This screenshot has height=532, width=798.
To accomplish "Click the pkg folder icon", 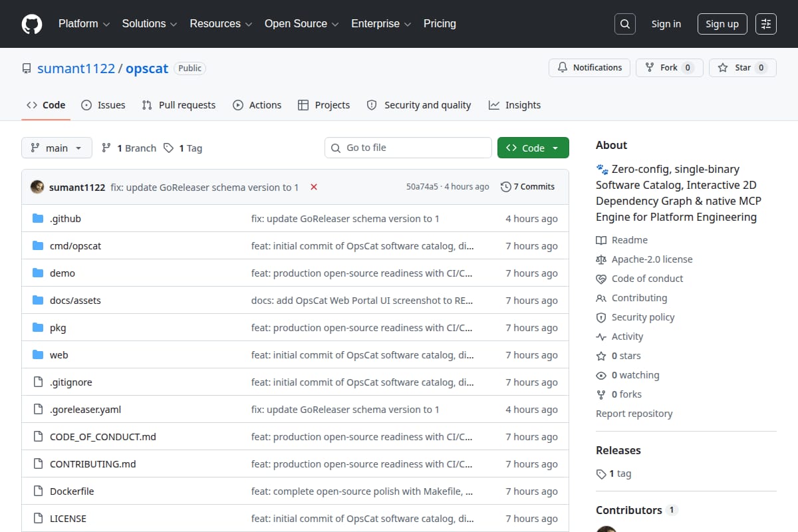I will [38, 328].
